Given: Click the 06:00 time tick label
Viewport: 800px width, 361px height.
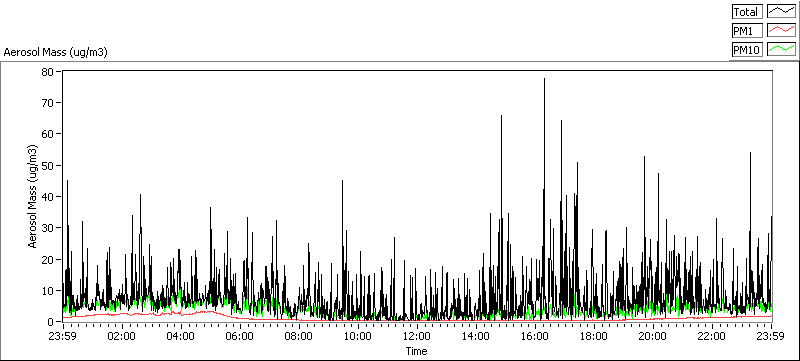Looking at the screenshot, I should 240,336.
